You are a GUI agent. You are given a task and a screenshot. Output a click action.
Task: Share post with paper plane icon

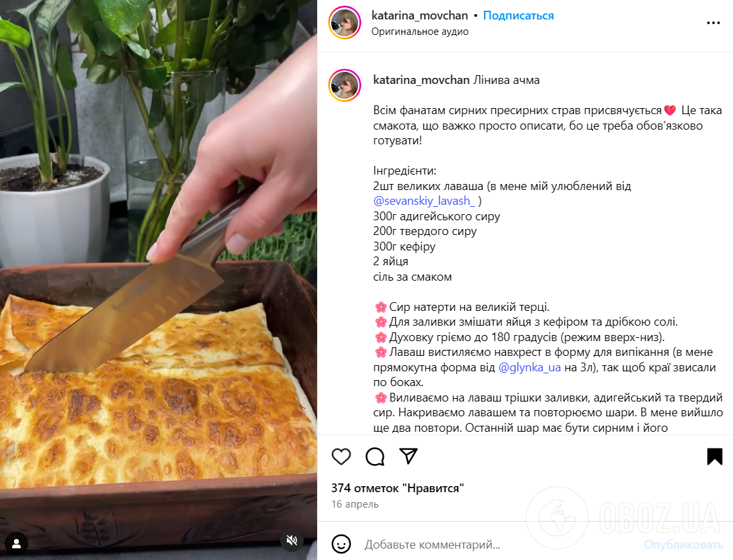(408, 457)
